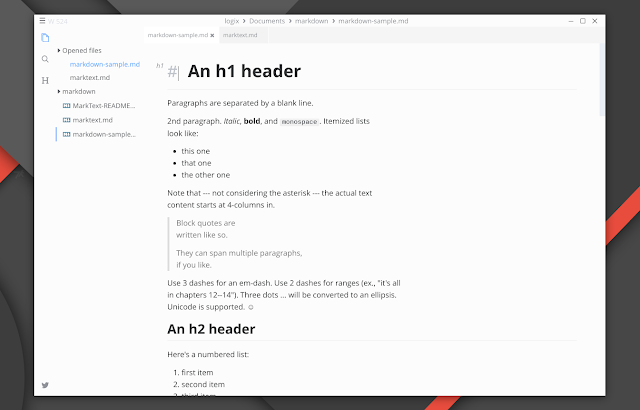Image resolution: width=640 pixels, height=410 pixels.
Task: Click 'Documents' in the title path
Action: pyautogui.click(x=267, y=21)
